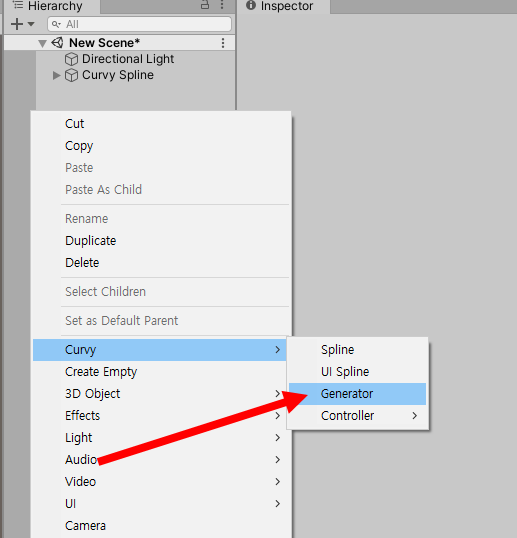Open the create dropdown arrow beside plus

coord(31,24)
